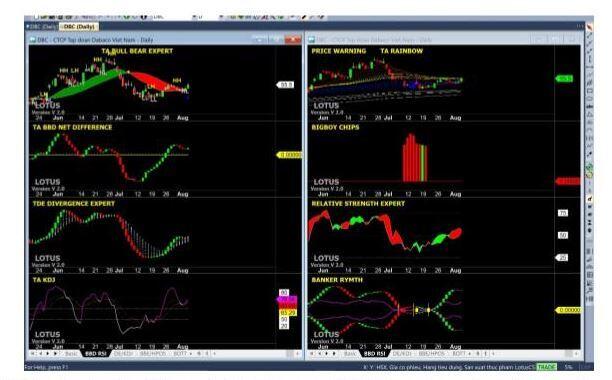Screen dimensions: 612x380
Task: Click the red value marker in Bigboy Chips pane
Action: (568, 181)
